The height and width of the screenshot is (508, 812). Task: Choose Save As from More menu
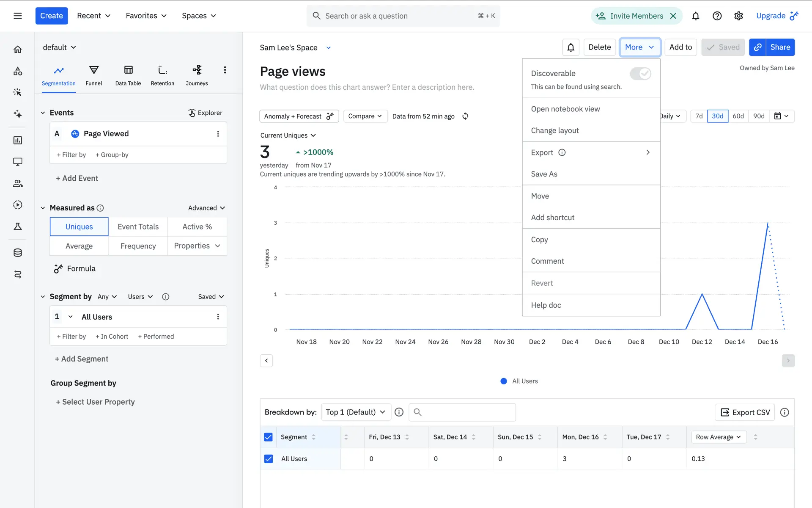point(544,174)
